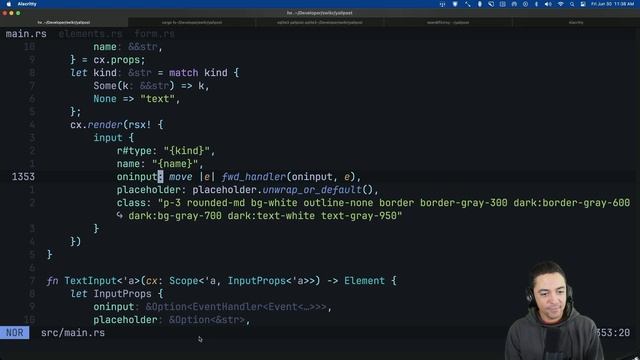The height and width of the screenshot is (360, 640).
Task: Click the match keyword
Action: (184, 73)
